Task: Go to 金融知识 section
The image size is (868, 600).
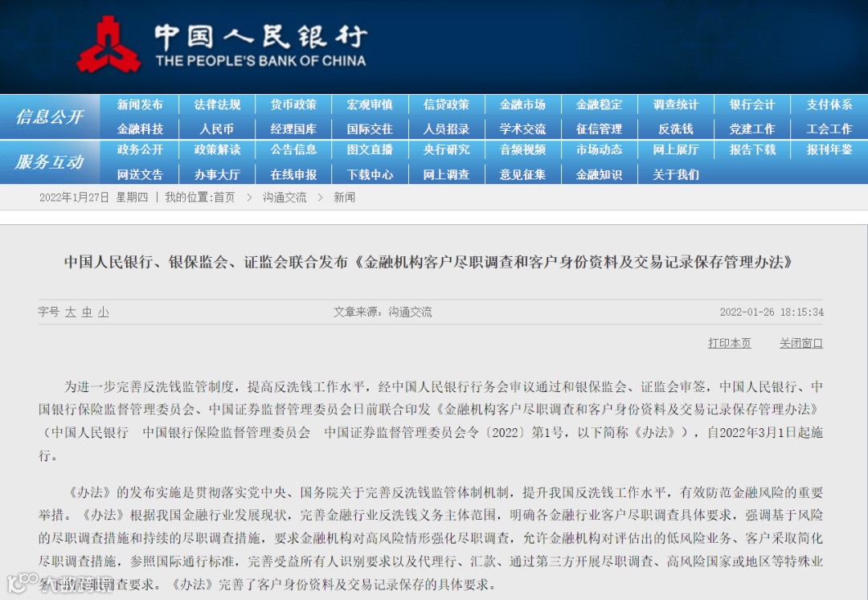Action: click(599, 175)
